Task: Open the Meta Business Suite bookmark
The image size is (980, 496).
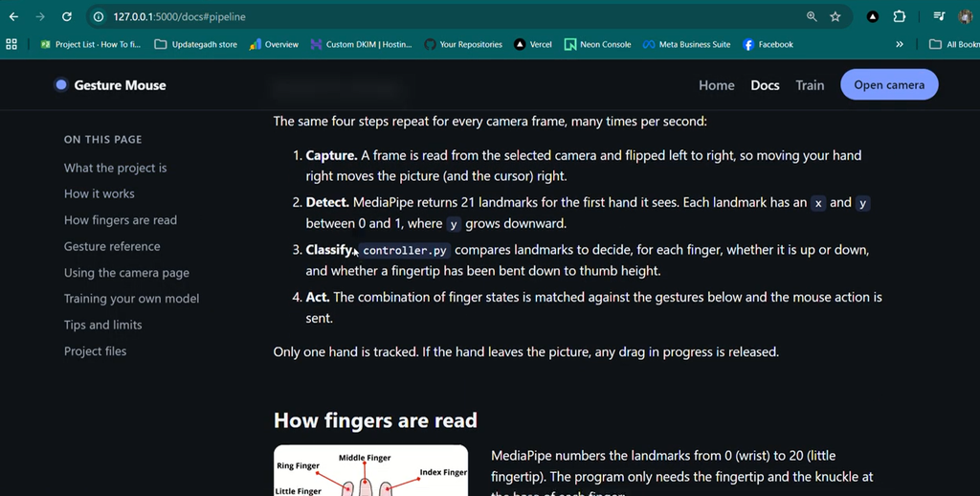Action: point(687,44)
